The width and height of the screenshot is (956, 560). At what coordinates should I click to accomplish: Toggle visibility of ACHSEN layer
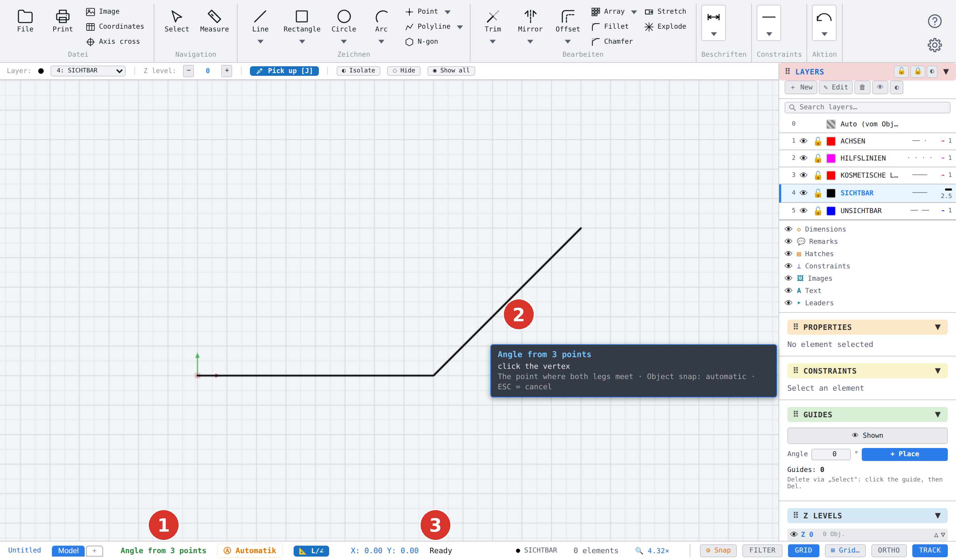(803, 141)
